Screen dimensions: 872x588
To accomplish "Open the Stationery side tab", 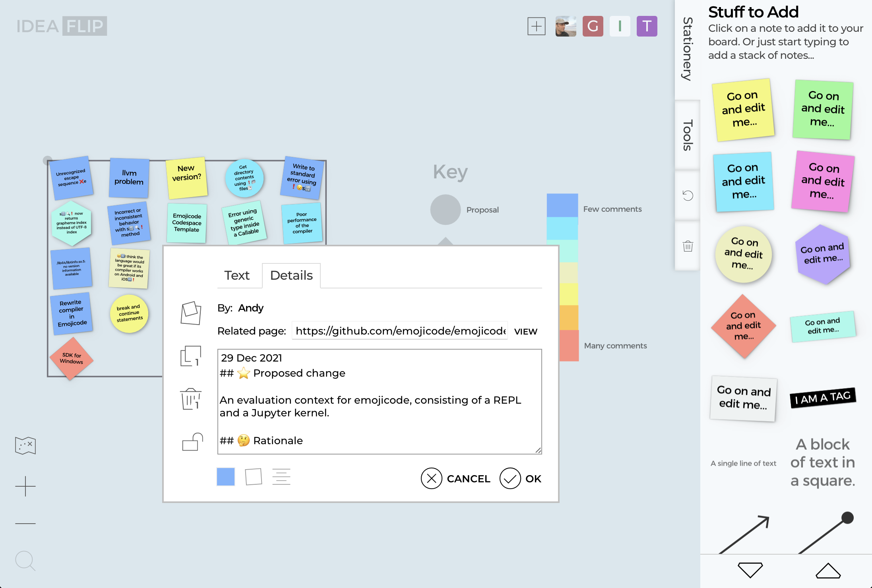I will [x=687, y=49].
